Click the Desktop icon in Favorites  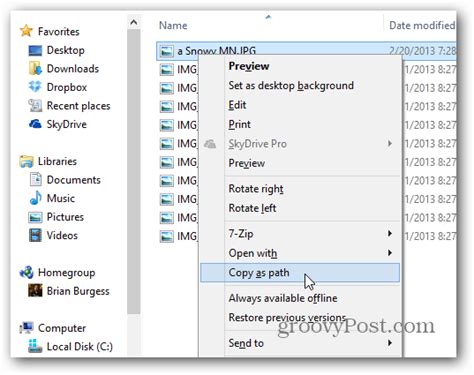pos(35,50)
